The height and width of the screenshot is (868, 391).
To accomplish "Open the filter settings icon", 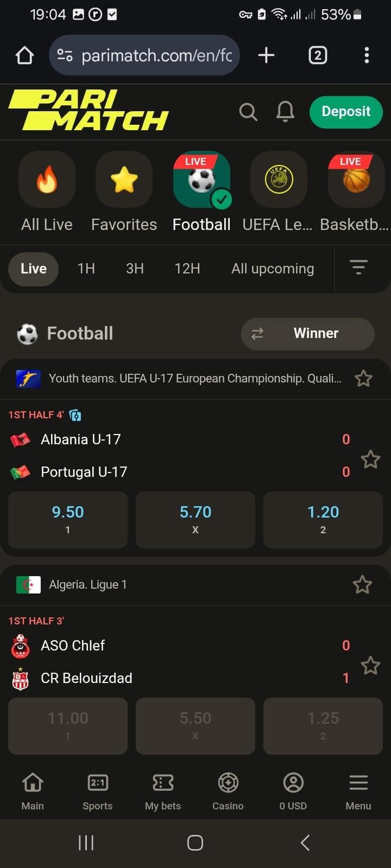I will pyautogui.click(x=358, y=267).
